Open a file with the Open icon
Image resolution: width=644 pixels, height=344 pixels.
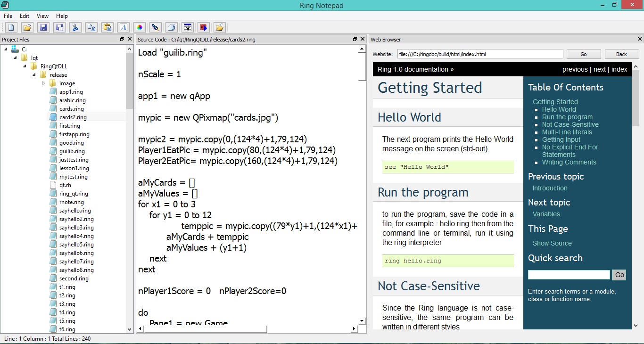tap(27, 27)
